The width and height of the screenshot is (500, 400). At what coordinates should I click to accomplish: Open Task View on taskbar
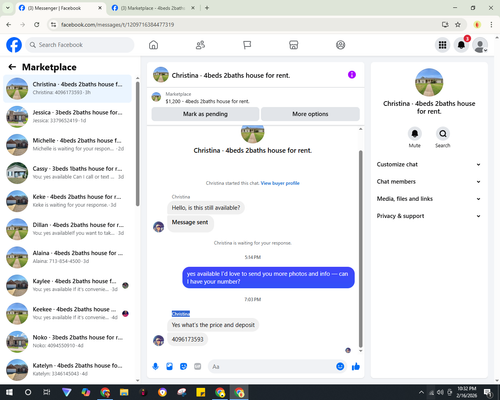tap(47, 392)
